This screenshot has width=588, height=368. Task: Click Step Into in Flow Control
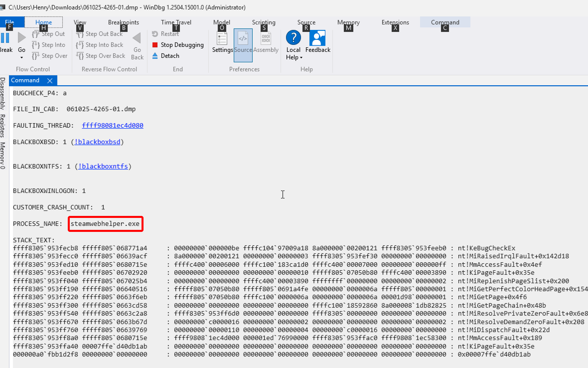[x=49, y=45]
